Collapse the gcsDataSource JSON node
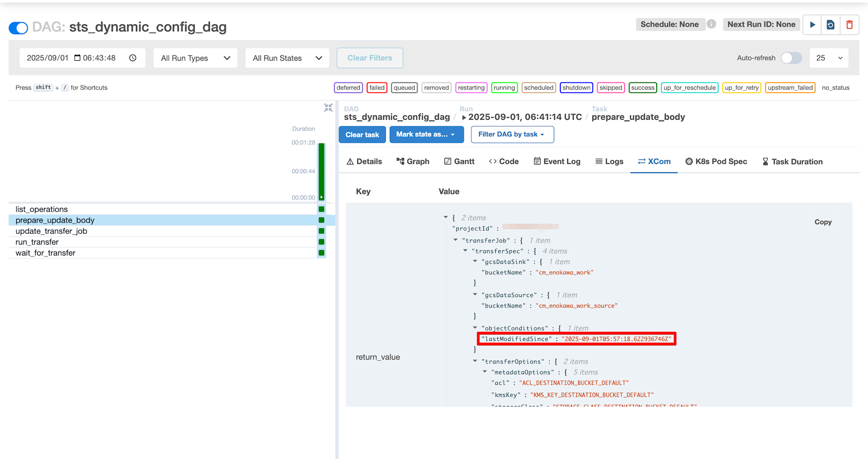This screenshot has width=868, height=459. point(475,294)
